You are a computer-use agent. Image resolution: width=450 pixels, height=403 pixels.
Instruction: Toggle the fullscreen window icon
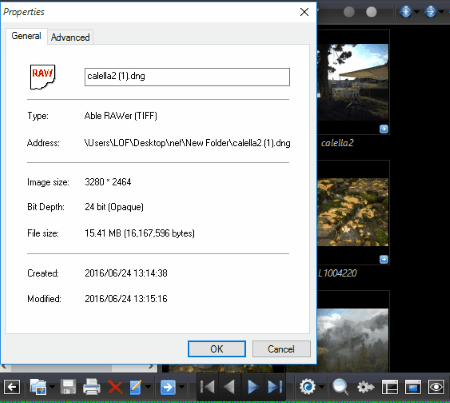click(x=413, y=387)
